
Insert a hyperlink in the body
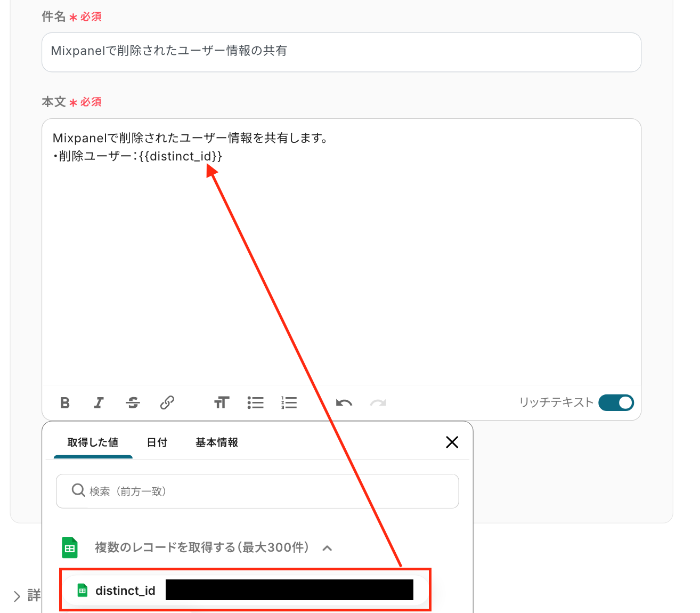(167, 402)
